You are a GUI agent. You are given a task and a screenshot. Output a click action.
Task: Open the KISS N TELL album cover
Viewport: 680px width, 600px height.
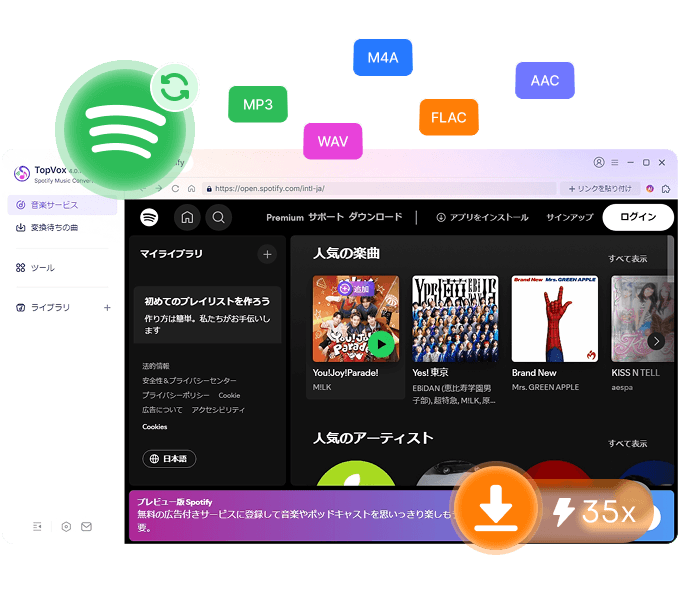point(642,319)
